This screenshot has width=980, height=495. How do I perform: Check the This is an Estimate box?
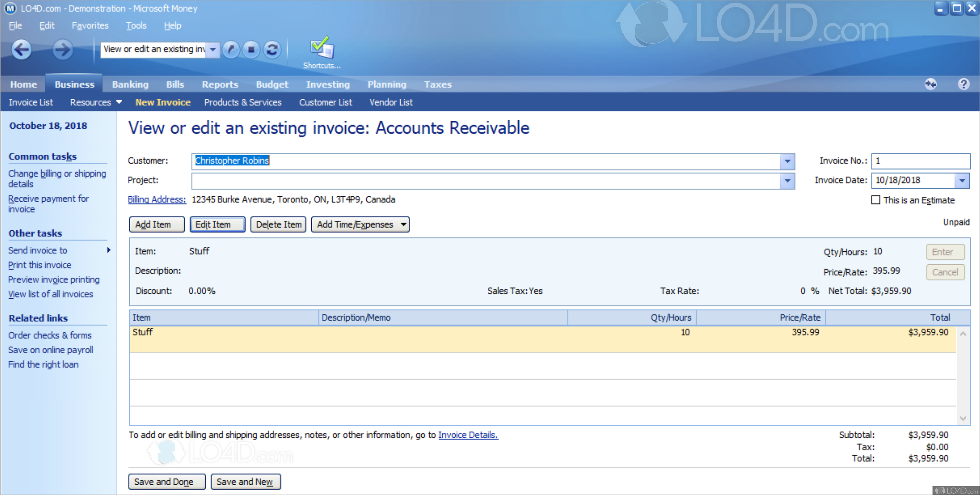click(876, 200)
